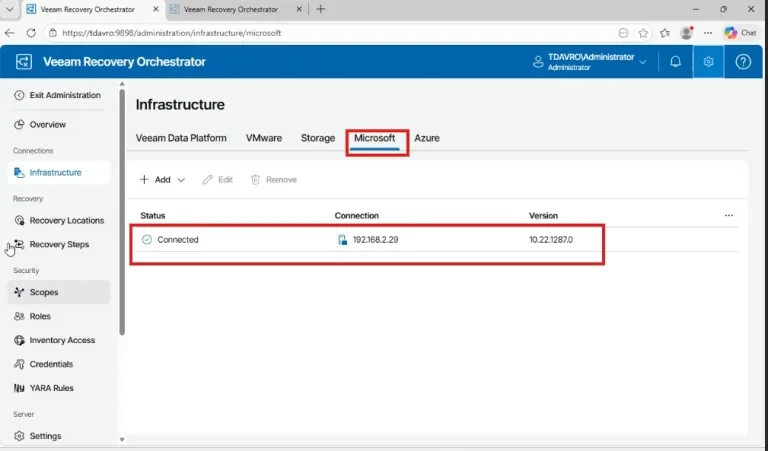Refresh the browser page
This screenshot has height=451, width=768.
tap(31, 33)
